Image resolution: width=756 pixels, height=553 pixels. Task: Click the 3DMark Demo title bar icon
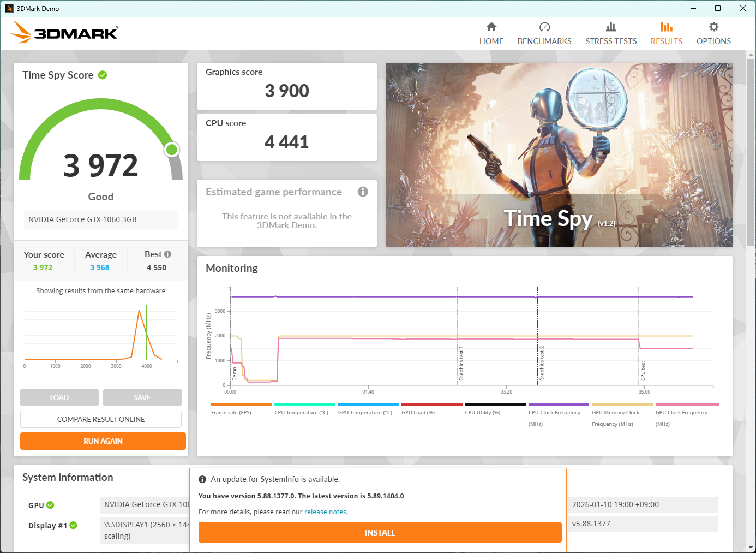pos(9,8)
